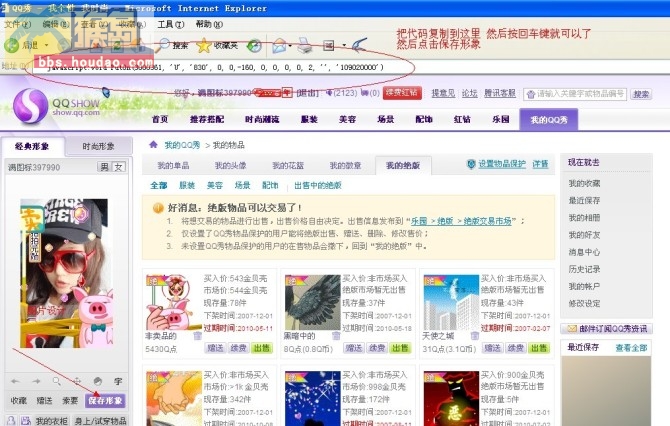
Task: Click the avatar redo right-arrow icon
Action: [x=36, y=381]
